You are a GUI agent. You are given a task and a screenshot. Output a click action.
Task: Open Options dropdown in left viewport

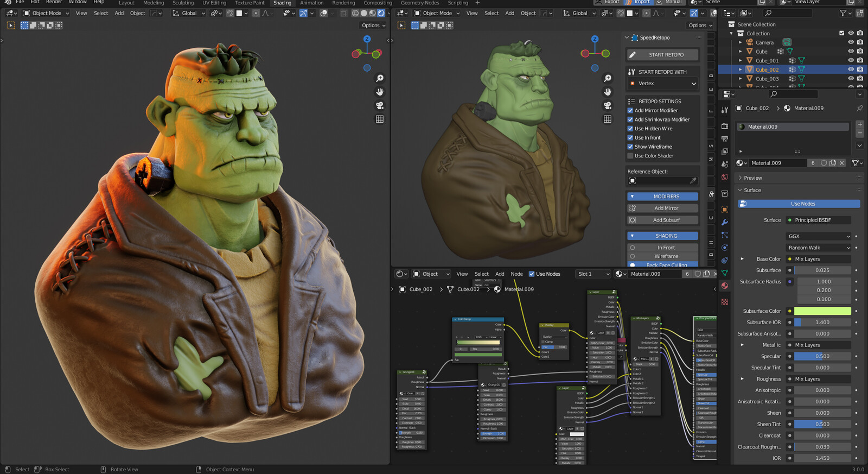pos(373,26)
